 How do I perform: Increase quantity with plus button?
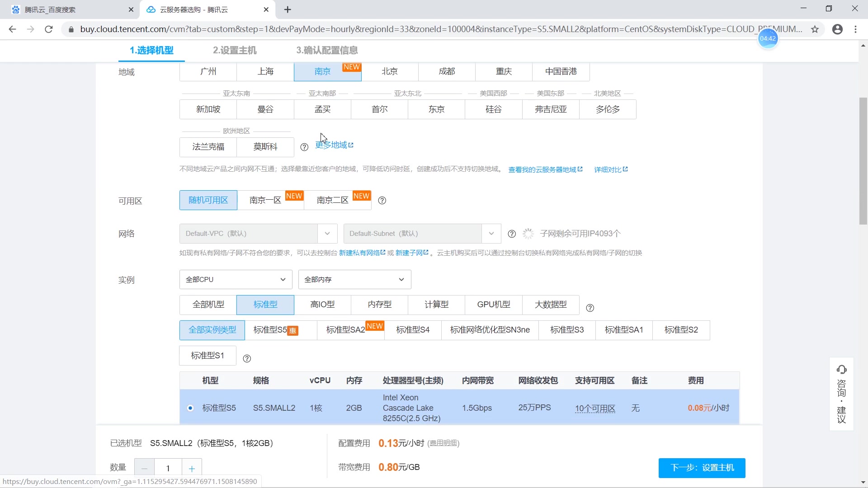click(x=192, y=469)
